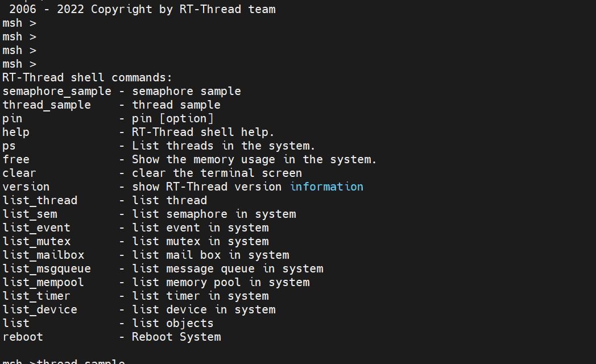Click the list_timer command name
The width and height of the screenshot is (596, 364).
pyautogui.click(x=36, y=296)
